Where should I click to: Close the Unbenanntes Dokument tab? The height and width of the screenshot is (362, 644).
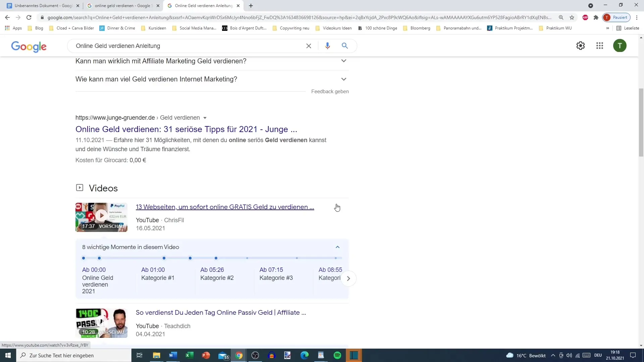(78, 6)
